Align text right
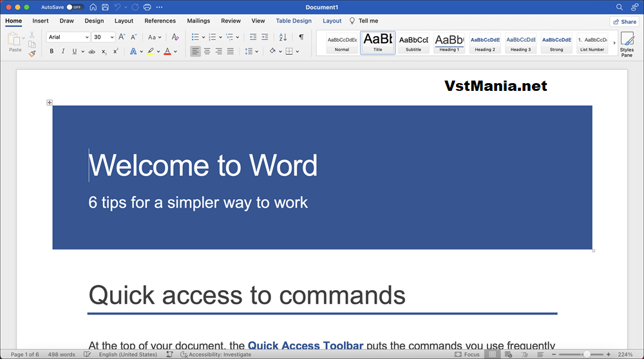 (218, 52)
